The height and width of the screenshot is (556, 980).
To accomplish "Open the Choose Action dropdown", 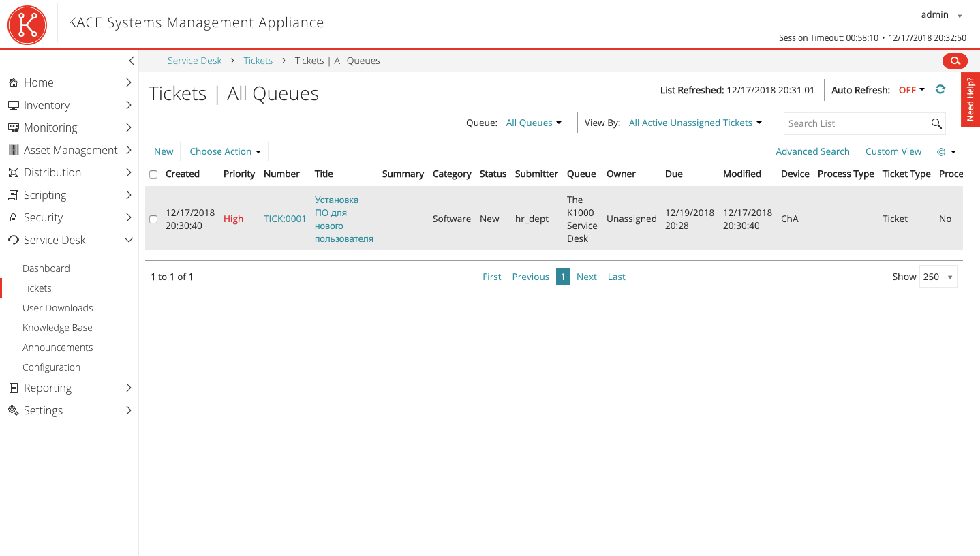I will [226, 151].
